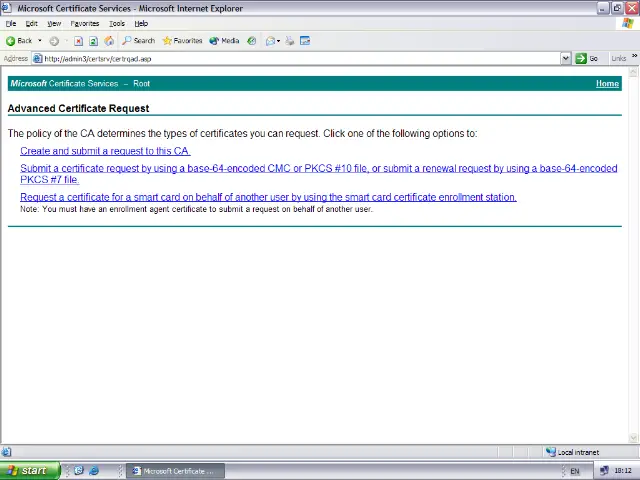Image resolution: width=640 pixels, height=480 pixels.
Task: Open the Help menu
Action: (x=141, y=24)
